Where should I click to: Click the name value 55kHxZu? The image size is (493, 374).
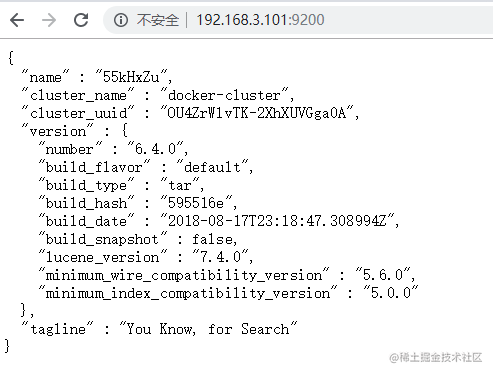(131, 77)
